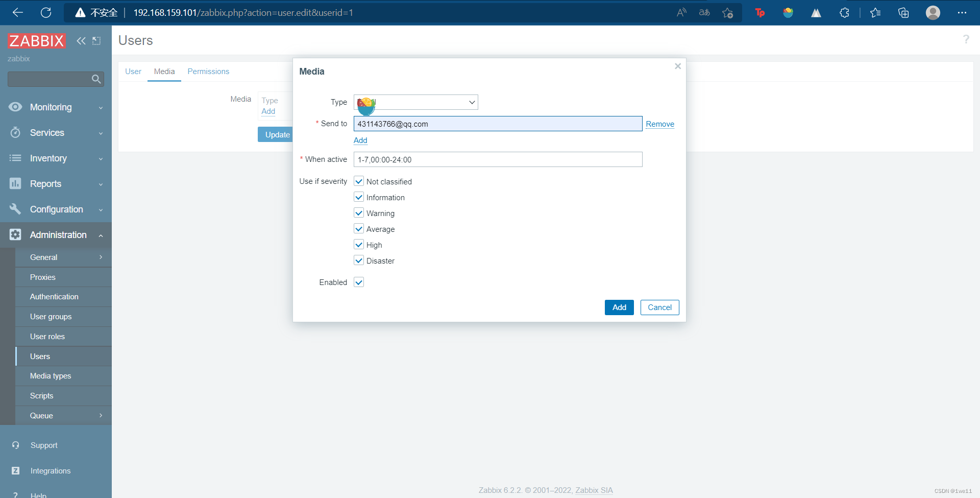Click the blue Add button in dialog
Image resolution: width=980 pixels, height=498 pixels.
(x=619, y=307)
